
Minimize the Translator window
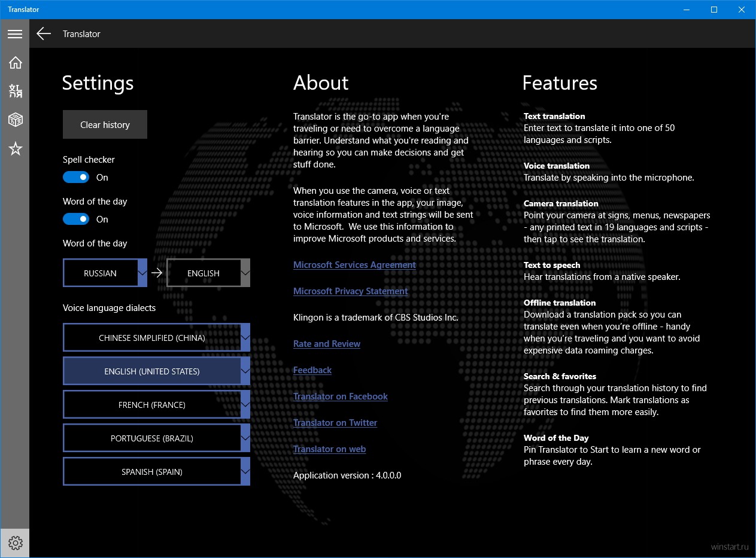687,10
